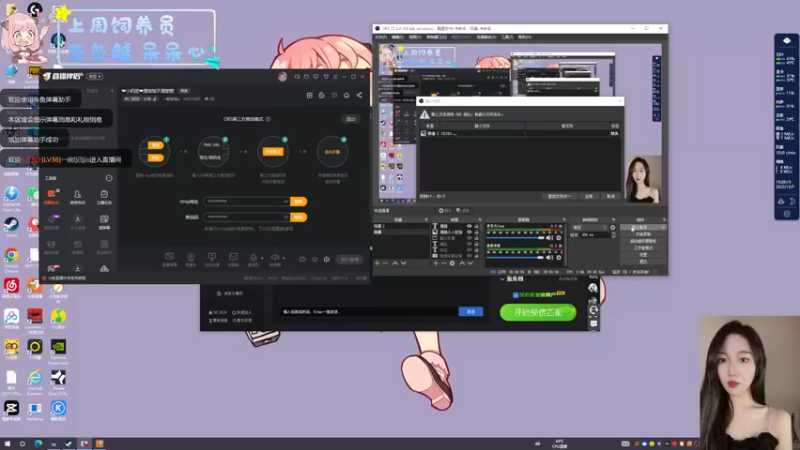Open gear menu for second OBS mixer channel
Image resolution: width=800 pixels, height=450 pixels.
(x=559, y=258)
